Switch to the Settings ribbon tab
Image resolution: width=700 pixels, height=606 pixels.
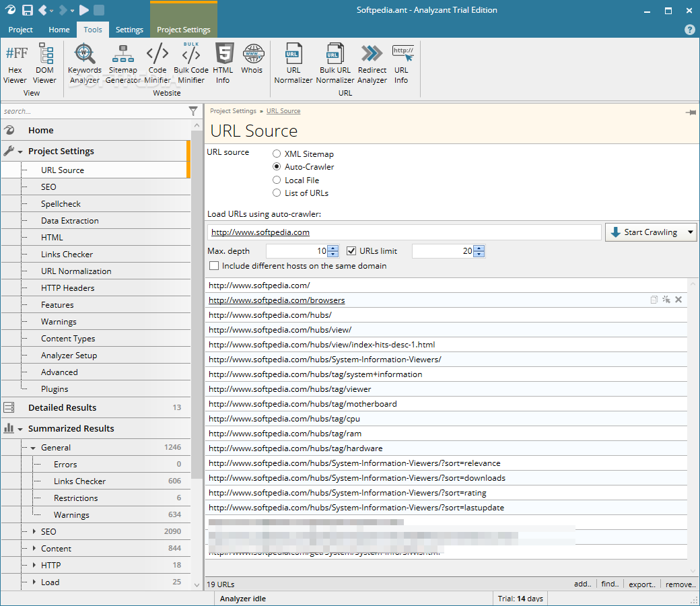click(129, 30)
